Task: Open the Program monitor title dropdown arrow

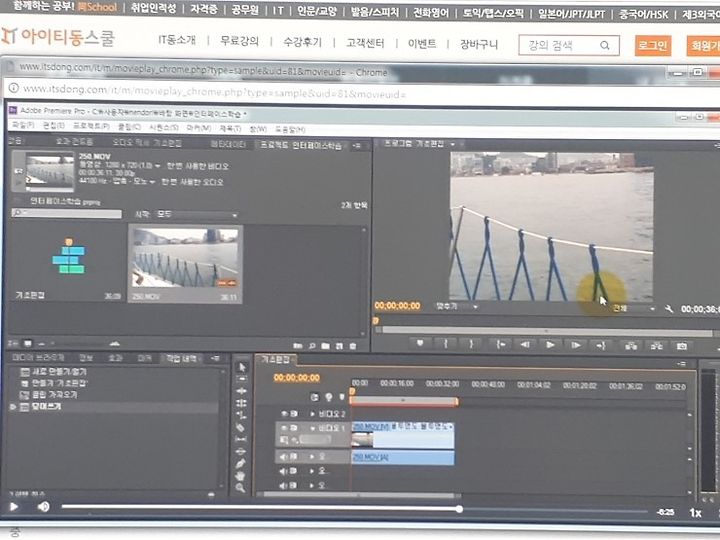Action: 453,144
